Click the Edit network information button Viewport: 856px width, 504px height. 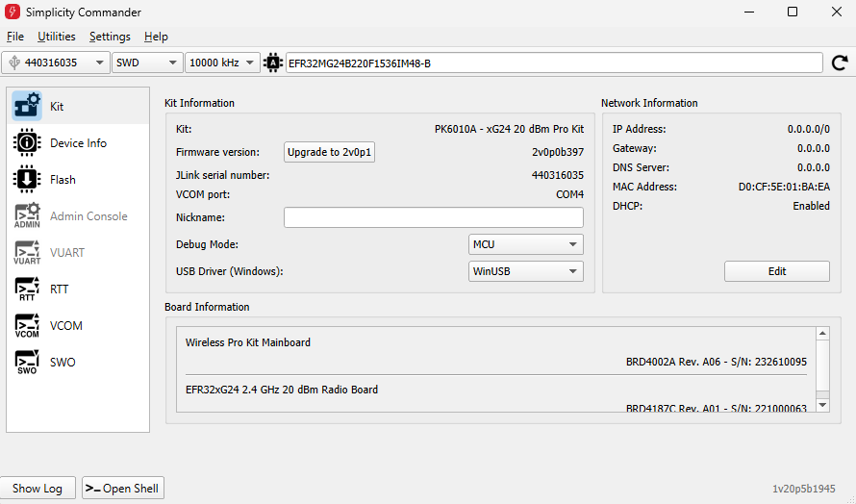point(776,271)
